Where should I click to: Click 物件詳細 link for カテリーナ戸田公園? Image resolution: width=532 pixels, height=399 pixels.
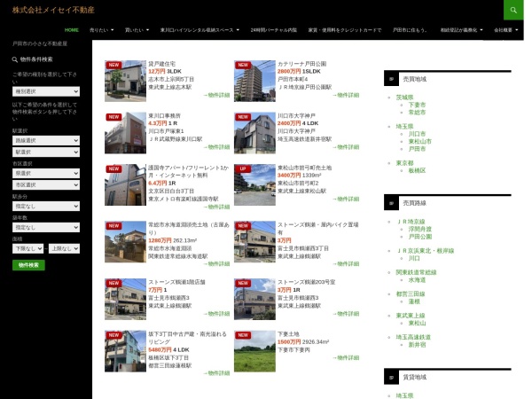[346, 95]
